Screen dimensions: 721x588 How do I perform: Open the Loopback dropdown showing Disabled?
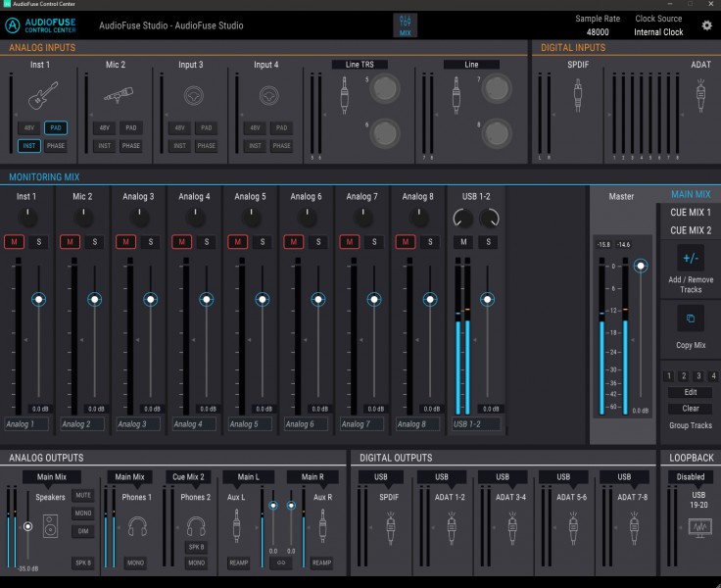[x=691, y=477]
